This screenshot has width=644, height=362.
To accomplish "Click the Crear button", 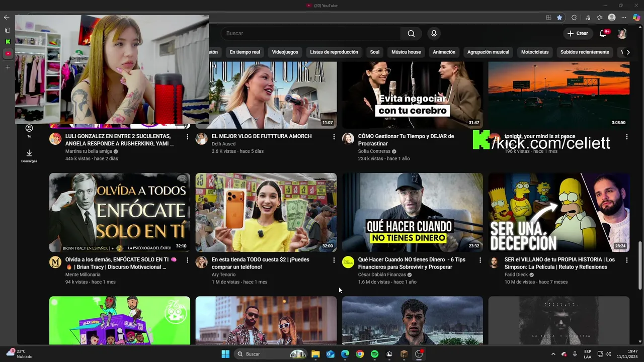I will 578,33.
